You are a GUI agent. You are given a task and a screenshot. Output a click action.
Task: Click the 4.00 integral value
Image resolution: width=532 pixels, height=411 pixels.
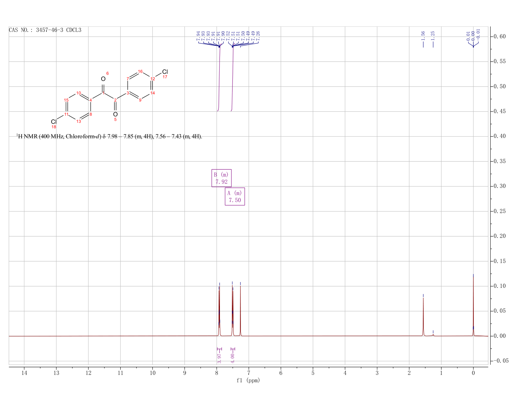(x=233, y=358)
